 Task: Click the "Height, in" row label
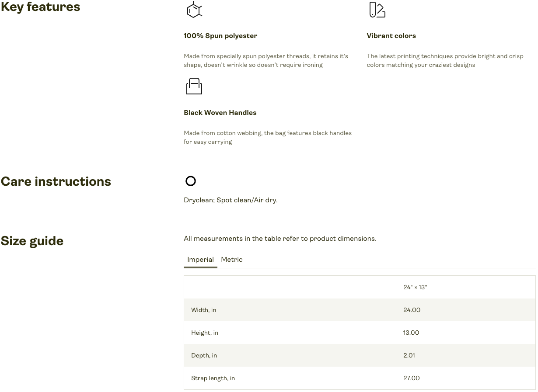[205, 333]
